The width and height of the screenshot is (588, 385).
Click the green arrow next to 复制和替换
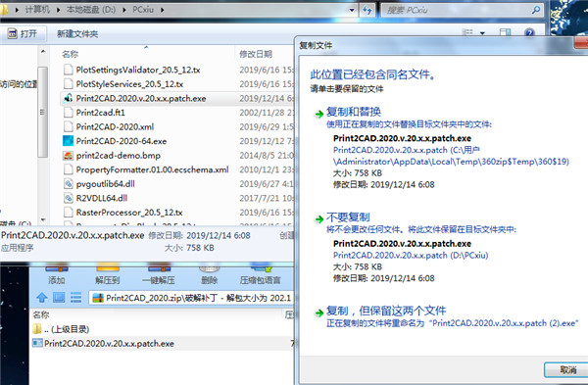319,114
